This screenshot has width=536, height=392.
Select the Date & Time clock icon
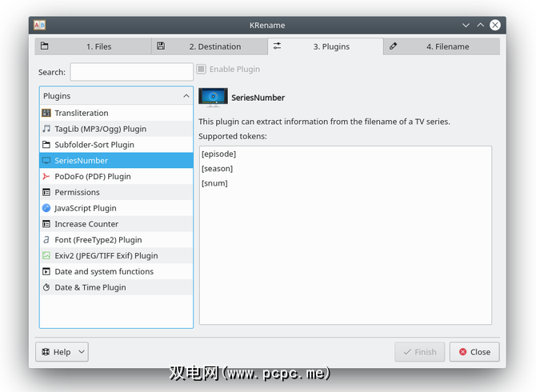[x=46, y=287]
